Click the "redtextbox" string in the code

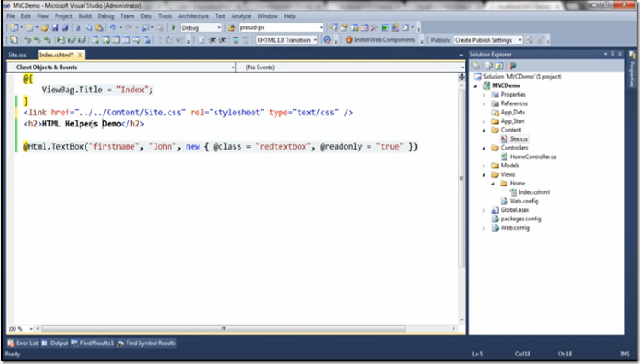coord(283,146)
